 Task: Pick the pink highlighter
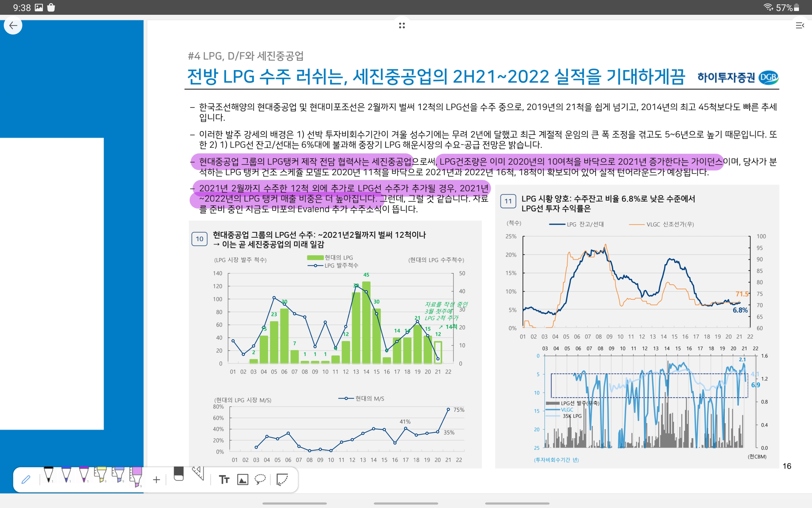(x=136, y=476)
